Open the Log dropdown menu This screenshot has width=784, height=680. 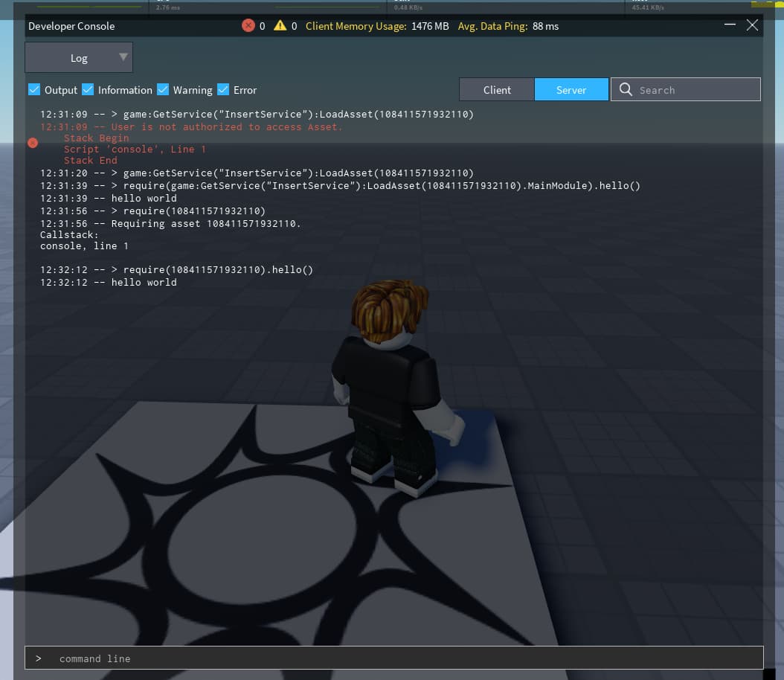79,57
